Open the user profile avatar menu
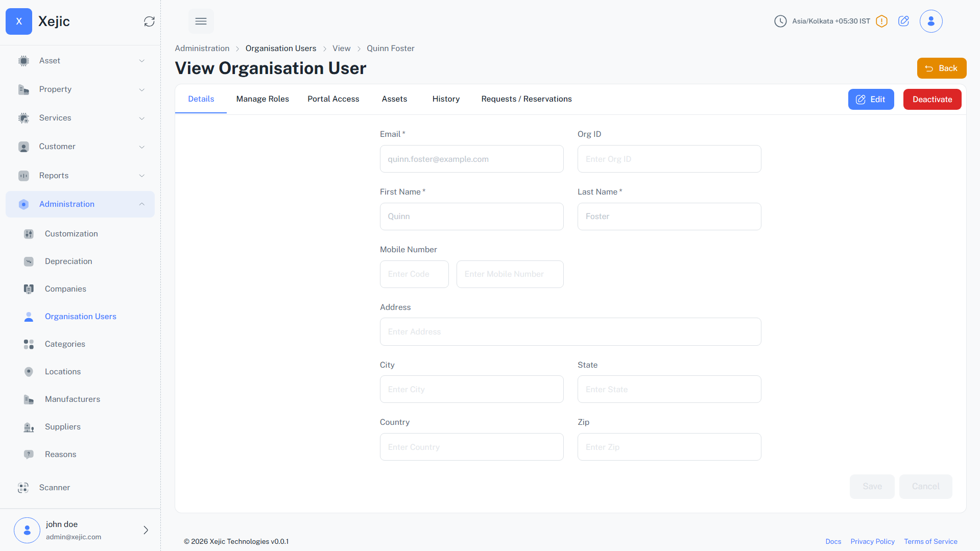 pyautogui.click(x=931, y=21)
